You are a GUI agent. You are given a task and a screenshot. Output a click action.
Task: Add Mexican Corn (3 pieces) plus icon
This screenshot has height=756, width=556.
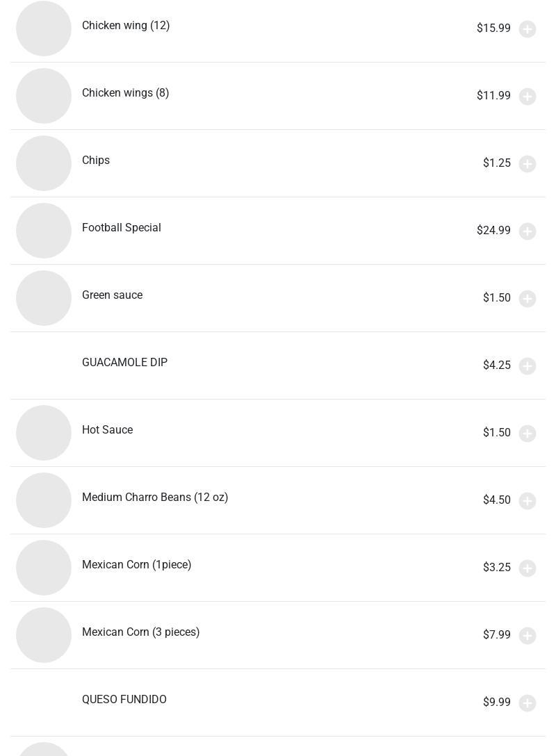pyautogui.click(x=527, y=636)
